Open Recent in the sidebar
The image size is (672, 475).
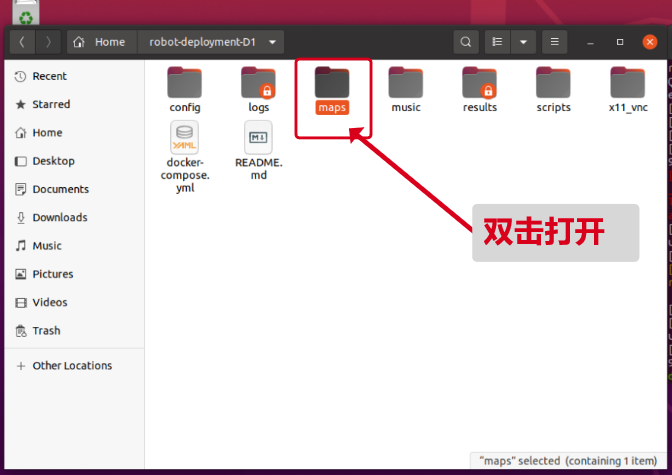pos(49,76)
